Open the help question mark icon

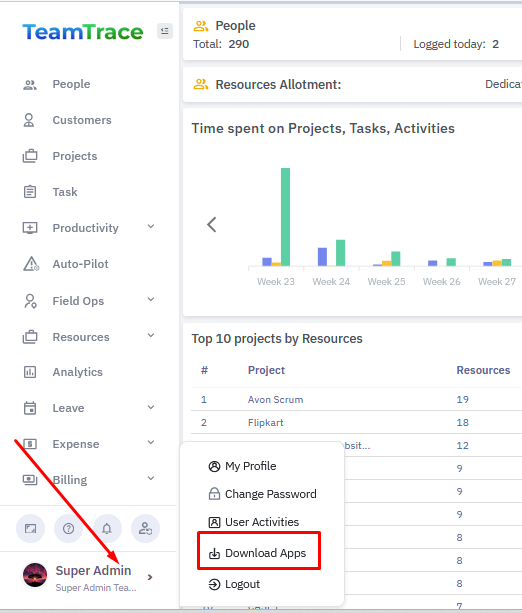coord(68,529)
